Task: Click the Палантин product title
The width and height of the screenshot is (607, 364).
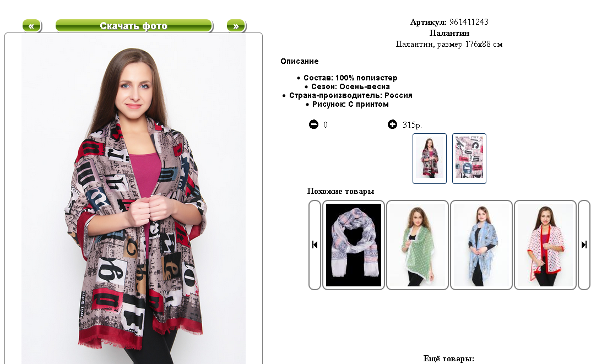Action: click(449, 33)
